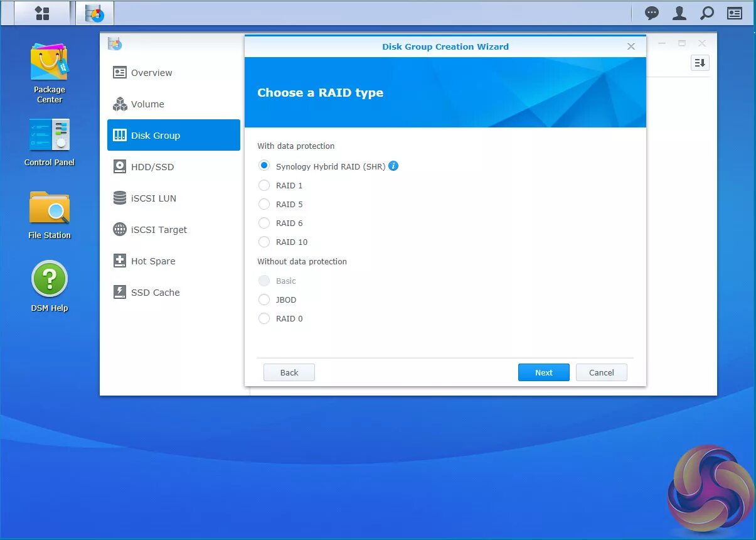Screen dimensions: 756x540
Task: Open the widgets panel icon
Action: [735, 13]
